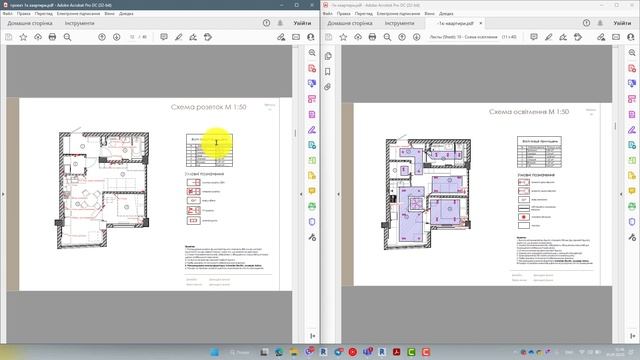Print the Схема освітлення document
The height and width of the screenshot is (360, 640).
pyautogui.click(x=372, y=37)
